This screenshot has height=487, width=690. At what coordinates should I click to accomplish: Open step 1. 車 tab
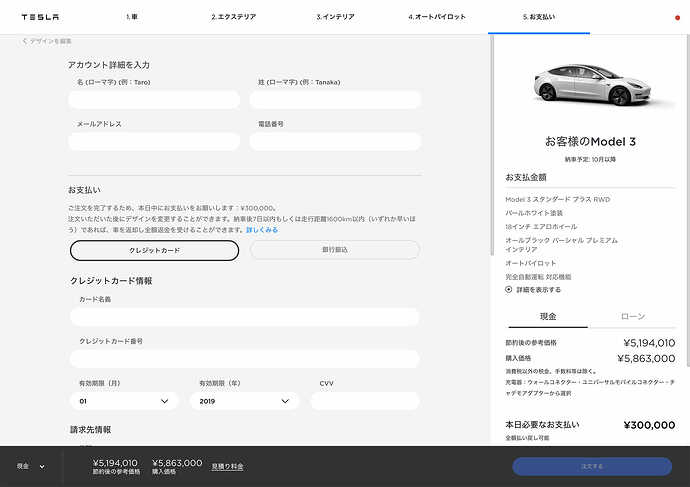[132, 17]
